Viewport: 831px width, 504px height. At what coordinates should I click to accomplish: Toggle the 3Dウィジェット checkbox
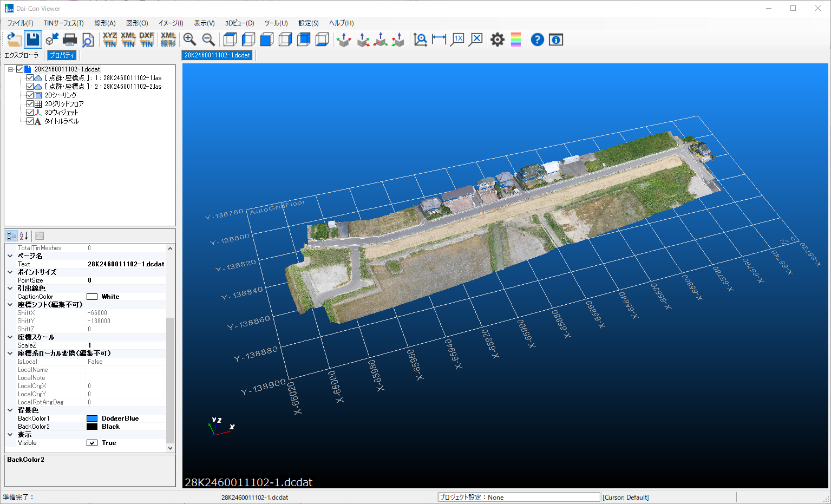(x=30, y=113)
